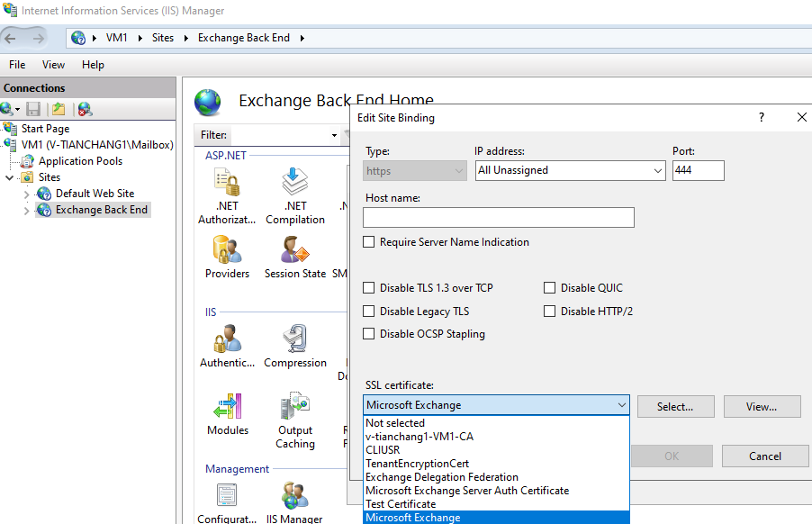
Task: Click into the Host name field
Action: [x=498, y=218]
